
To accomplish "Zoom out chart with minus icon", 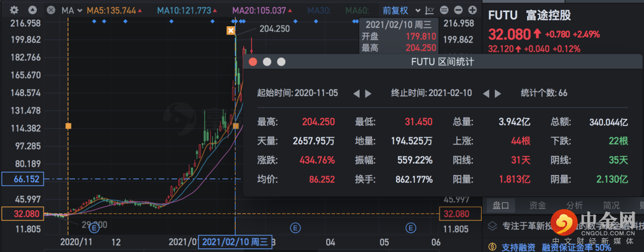I will (459, 10).
